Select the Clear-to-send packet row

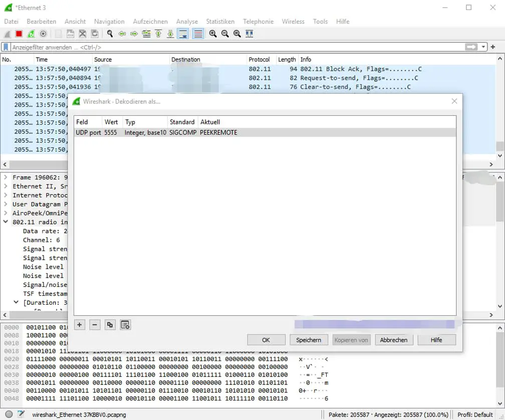coord(247,87)
